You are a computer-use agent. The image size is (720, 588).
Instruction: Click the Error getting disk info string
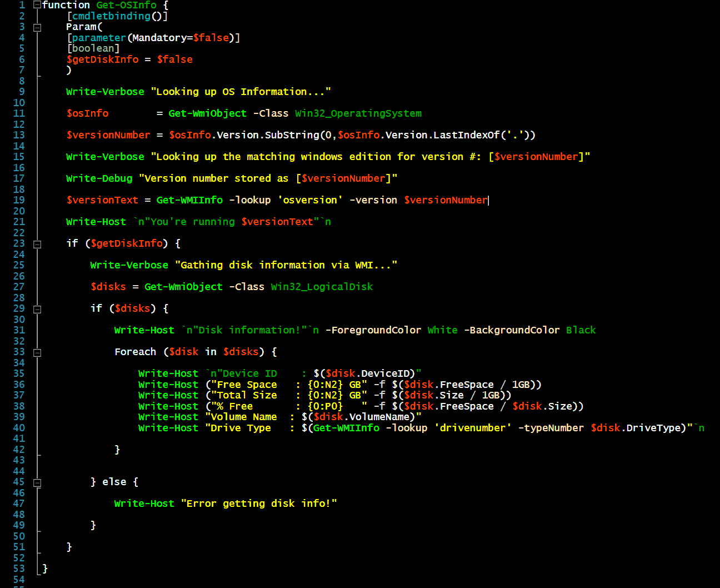click(257, 503)
